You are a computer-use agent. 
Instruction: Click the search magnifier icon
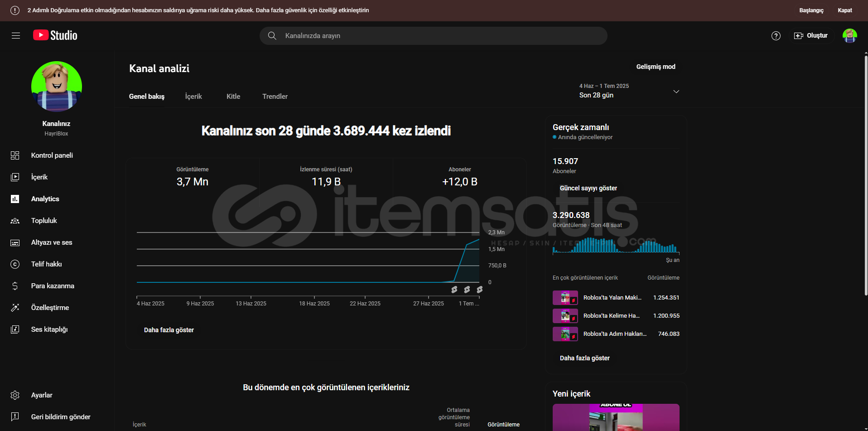click(272, 35)
